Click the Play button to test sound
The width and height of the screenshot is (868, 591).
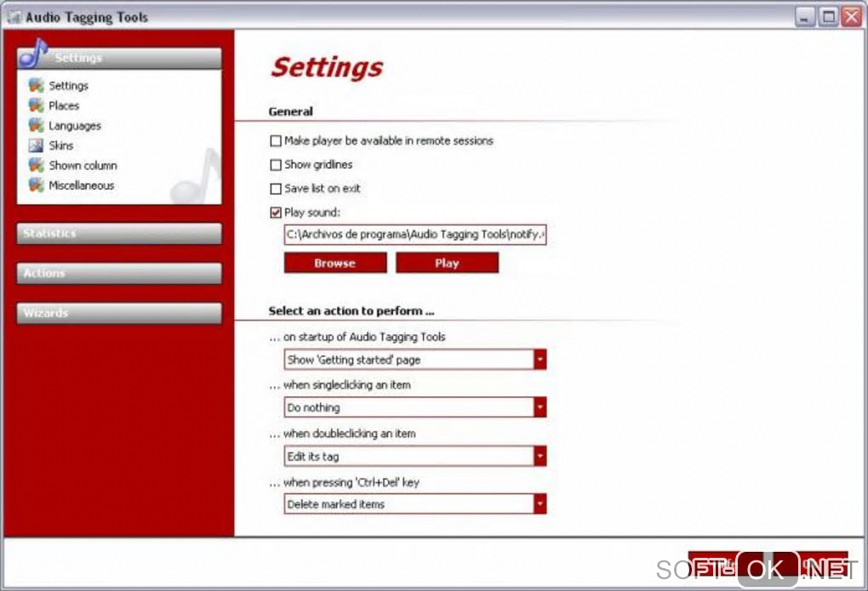click(448, 263)
